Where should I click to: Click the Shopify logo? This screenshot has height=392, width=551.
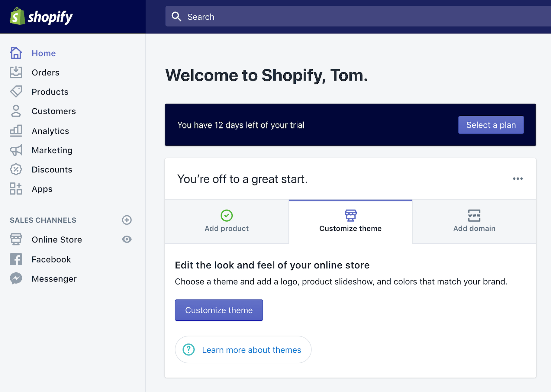pyautogui.click(x=41, y=17)
